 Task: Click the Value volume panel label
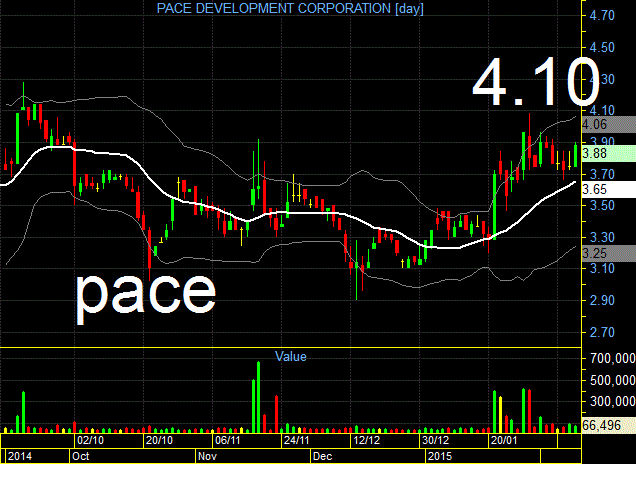(x=291, y=357)
